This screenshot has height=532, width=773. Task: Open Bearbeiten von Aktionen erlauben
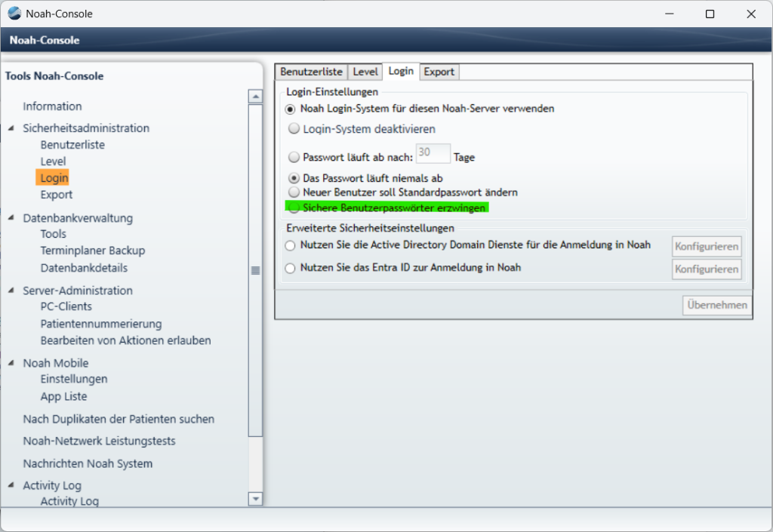point(126,340)
